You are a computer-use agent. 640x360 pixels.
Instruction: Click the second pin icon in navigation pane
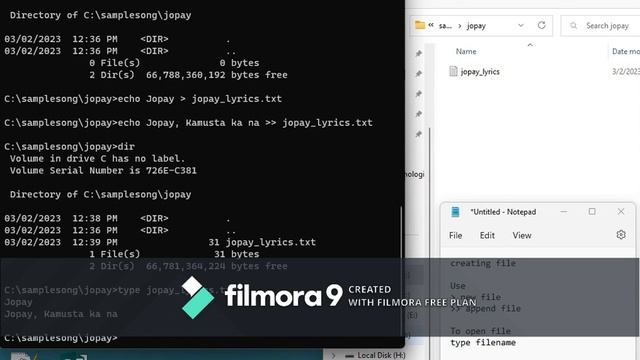418,73
